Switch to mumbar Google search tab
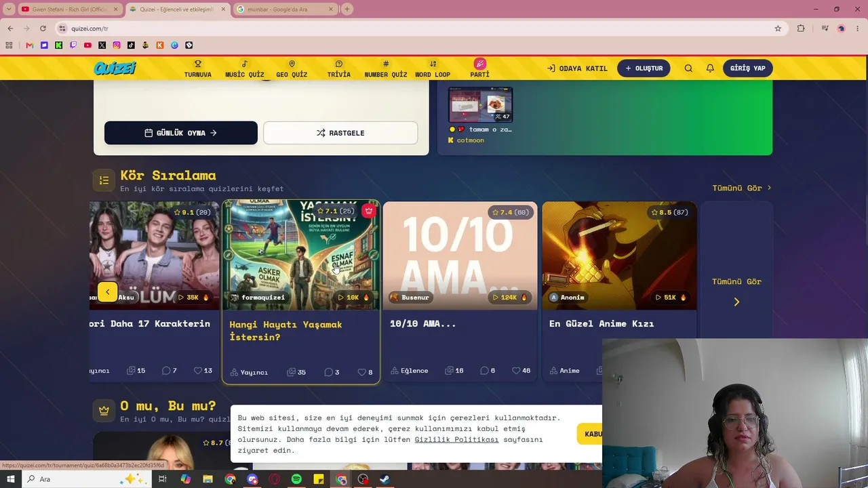 point(285,9)
